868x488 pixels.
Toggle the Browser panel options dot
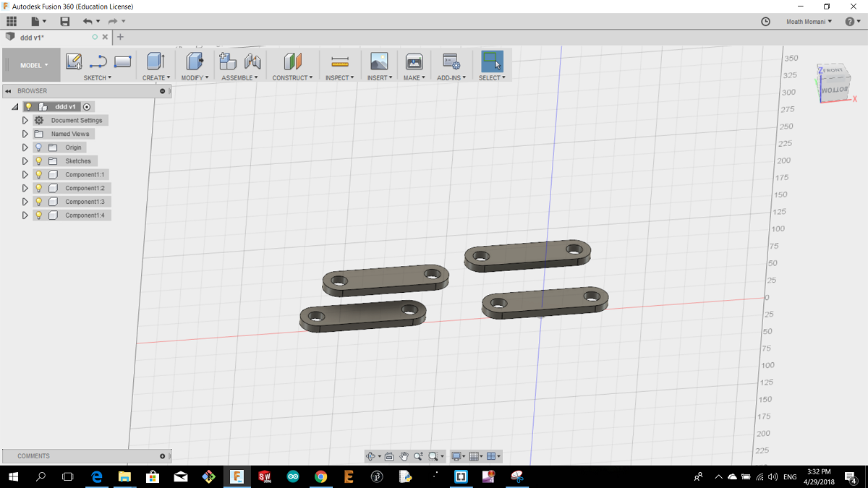[163, 91]
